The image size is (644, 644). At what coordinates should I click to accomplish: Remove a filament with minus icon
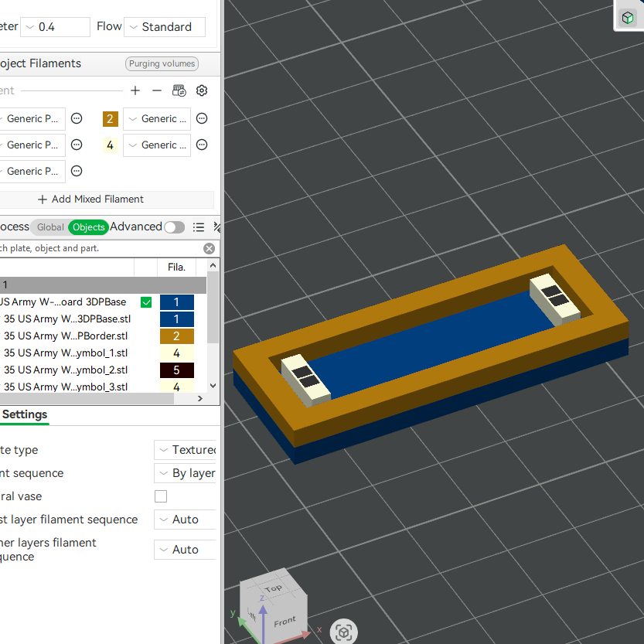(157, 90)
